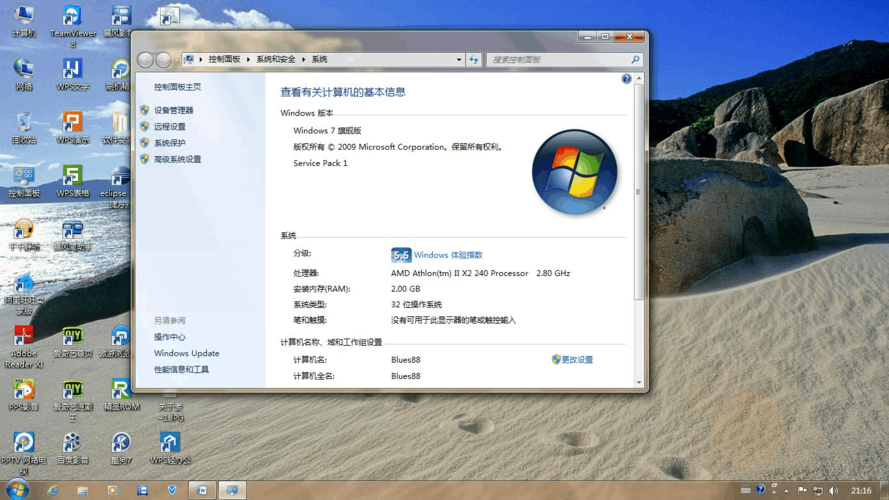Image resolution: width=889 pixels, height=500 pixels.
Task: Open the Windows Update link
Action: coord(187,353)
